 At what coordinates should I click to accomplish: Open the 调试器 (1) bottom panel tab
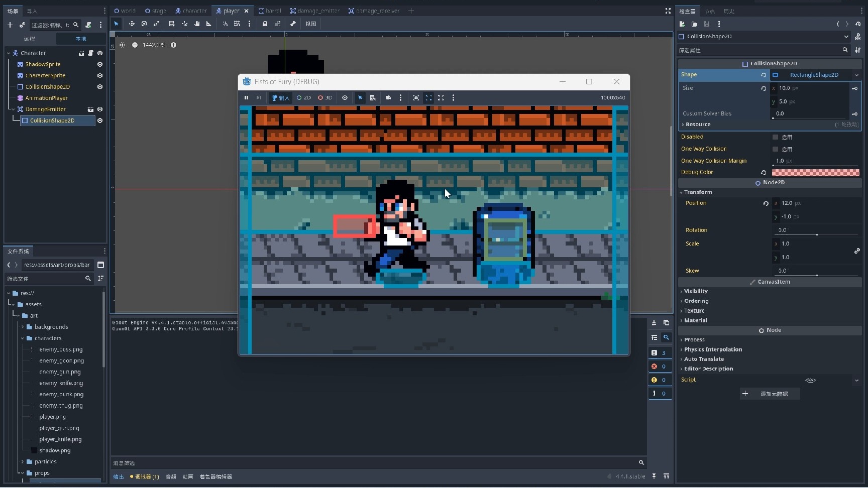[145, 477]
